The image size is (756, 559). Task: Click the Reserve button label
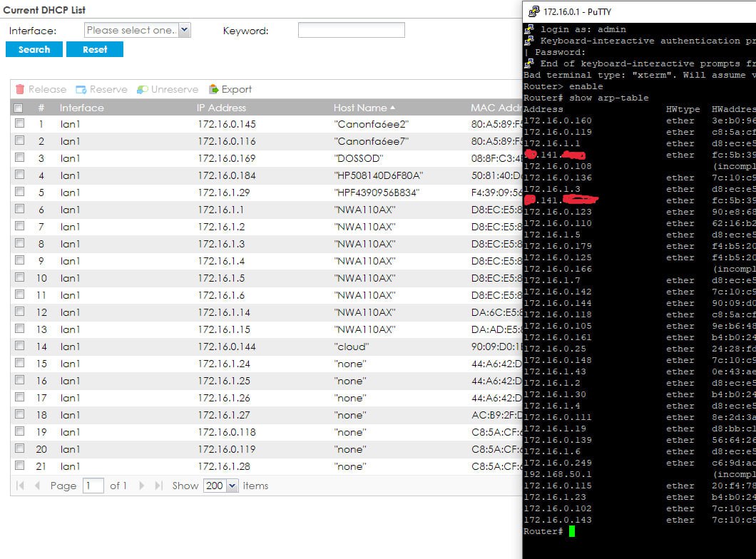click(x=108, y=89)
